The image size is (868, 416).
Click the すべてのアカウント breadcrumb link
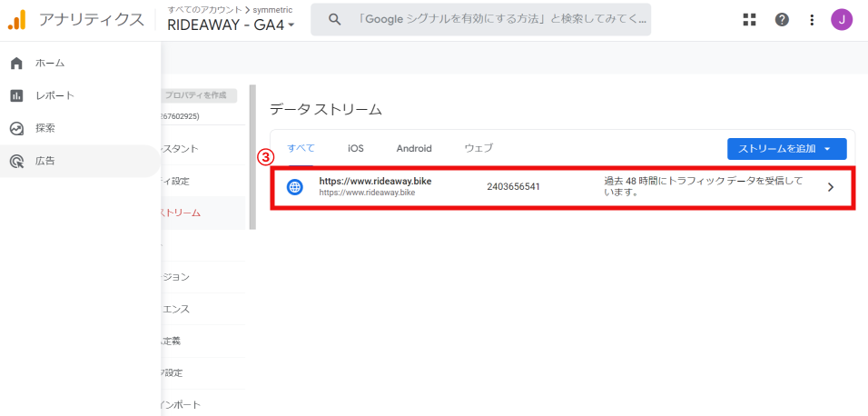click(x=203, y=10)
